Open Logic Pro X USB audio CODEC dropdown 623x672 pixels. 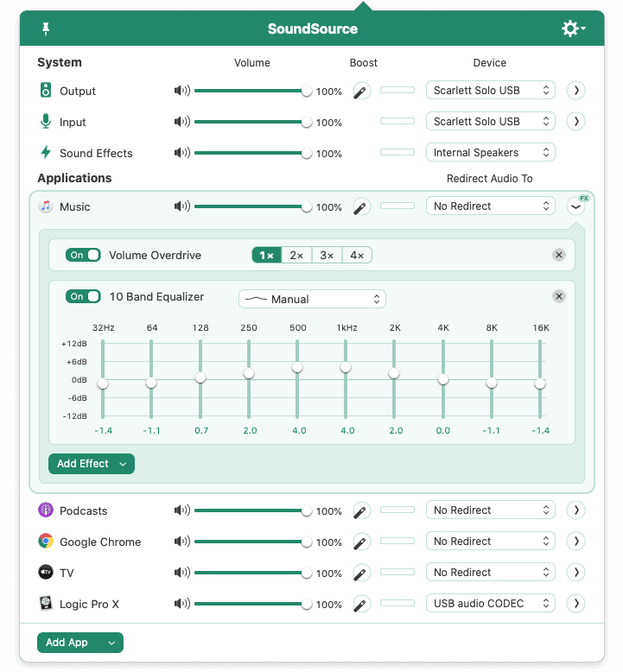pos(490,603)
